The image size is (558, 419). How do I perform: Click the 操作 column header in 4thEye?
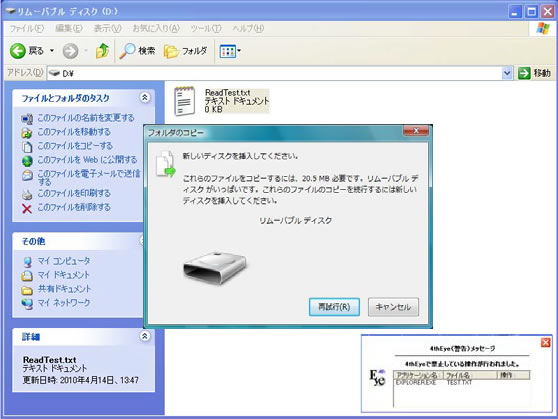click(x=513, y=375)
